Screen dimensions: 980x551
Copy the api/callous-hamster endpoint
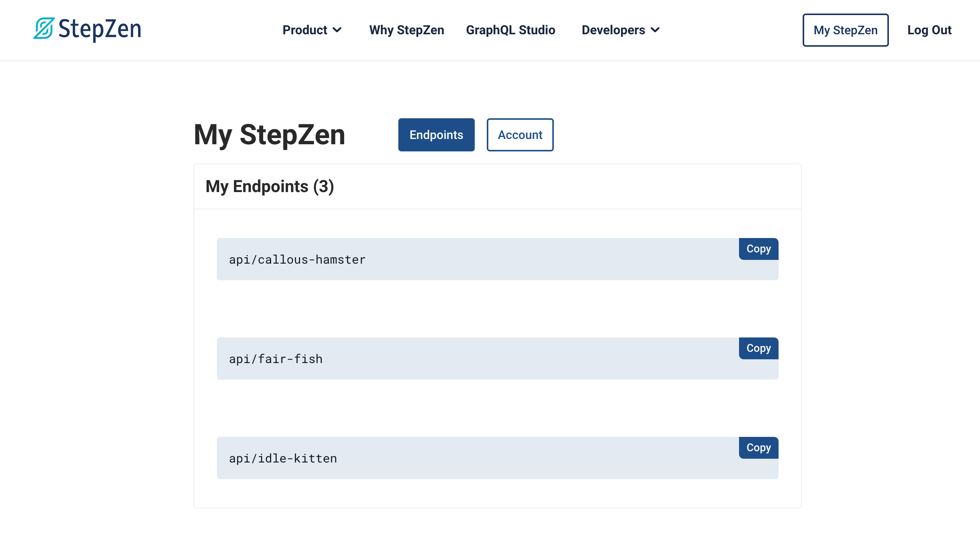pyautogui.click(x=759, y=249)
